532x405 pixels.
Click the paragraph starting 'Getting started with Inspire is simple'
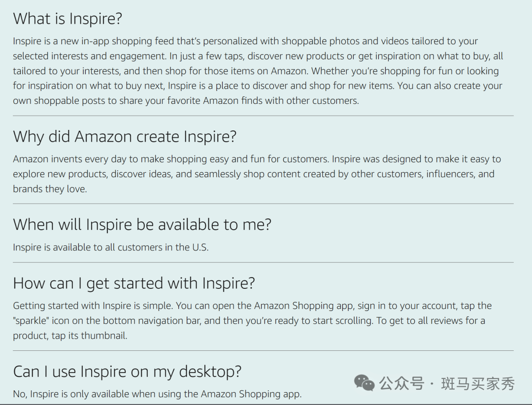[252, 321]
